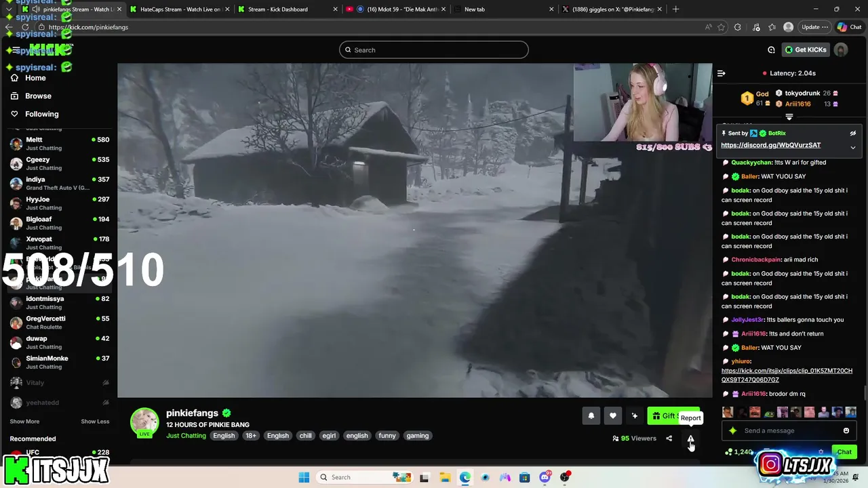Viewport: 868px width, 488px height.
Task: Switch to Mdot 59 YouTube tab
Action: tap(397, 9)
